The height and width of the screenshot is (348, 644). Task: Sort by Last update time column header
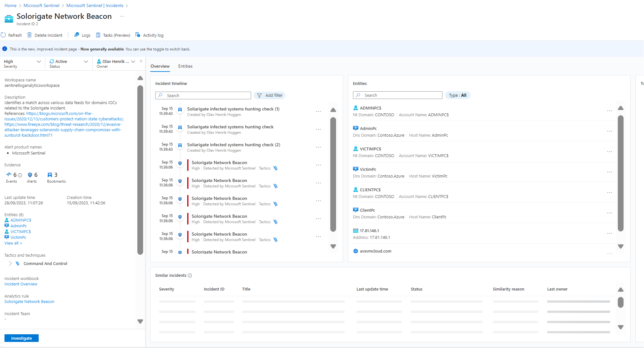pyautogui.click(x=372, y=289)
